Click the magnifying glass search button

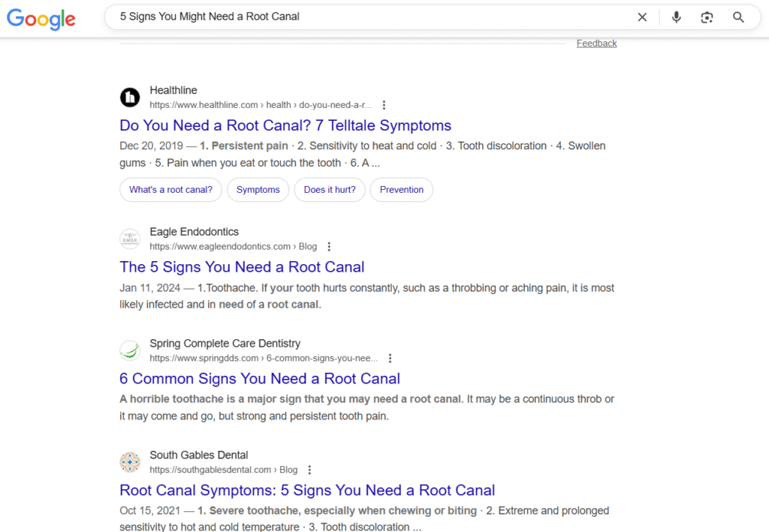click(738, 18)
